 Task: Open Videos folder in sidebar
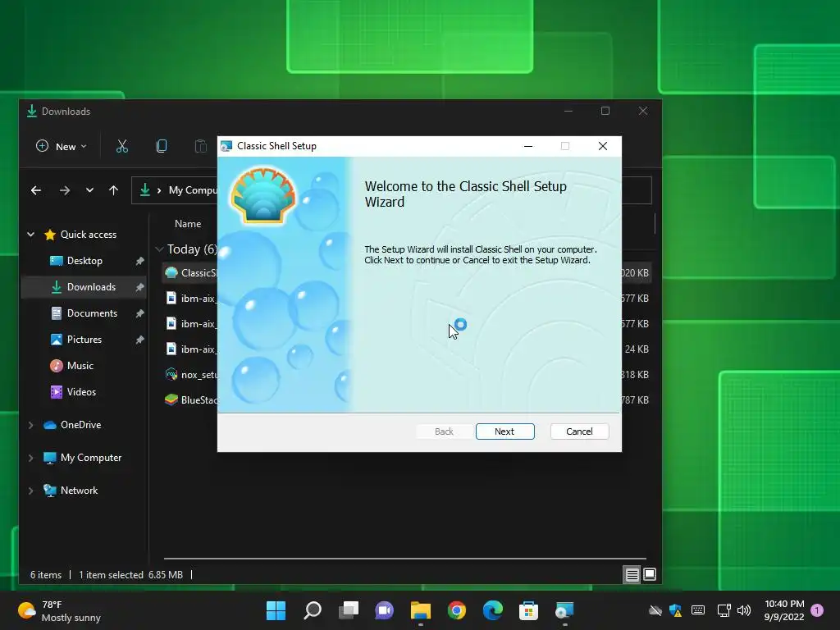click(x=81, y=392)
